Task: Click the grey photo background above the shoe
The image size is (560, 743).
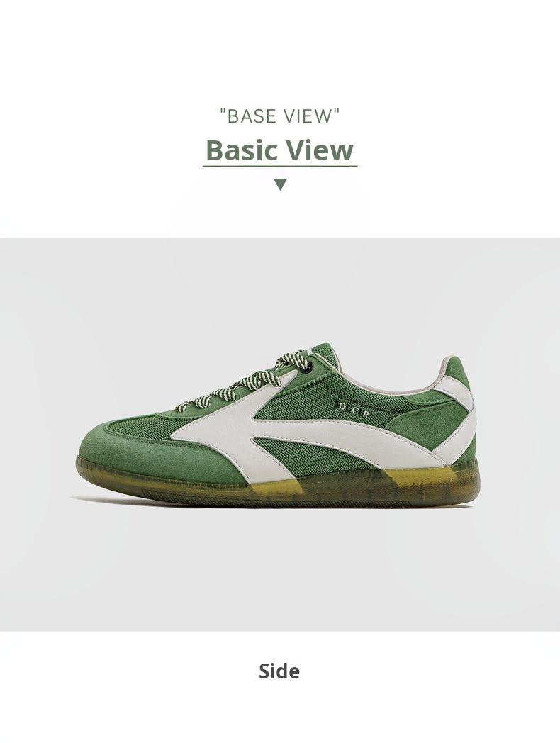Action: pyautogui.click(x=279, y=289)
